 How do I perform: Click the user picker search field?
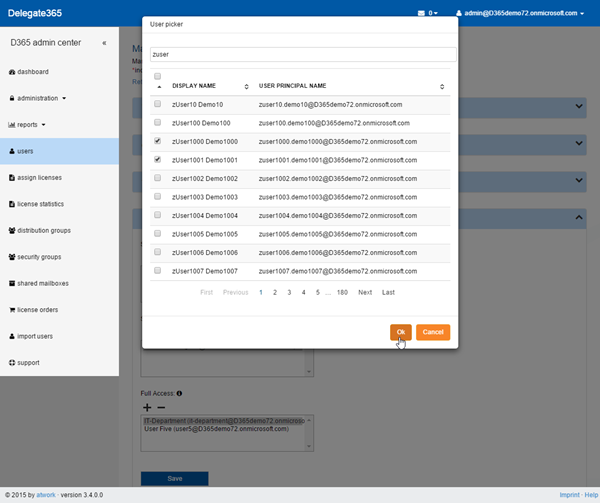point(303,54)
